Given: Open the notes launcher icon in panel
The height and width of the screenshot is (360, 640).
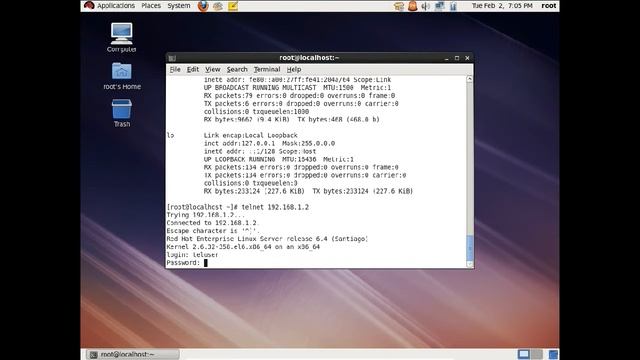Looking at the screenshot, I should click(233, 6).
